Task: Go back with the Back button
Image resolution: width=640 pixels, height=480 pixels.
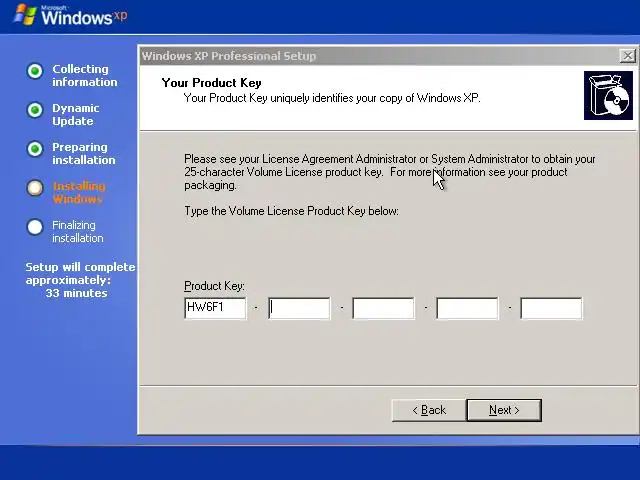Action: [429, 410]
